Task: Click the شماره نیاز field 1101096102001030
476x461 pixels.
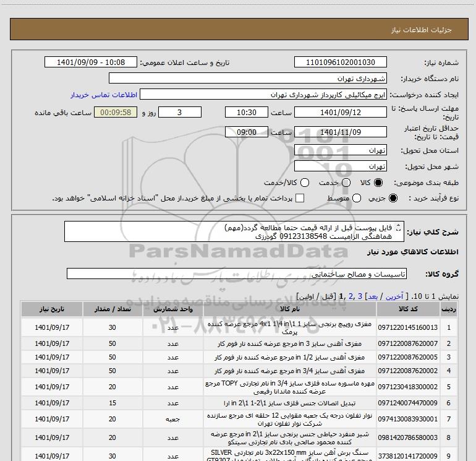Action: coord(340,62)
